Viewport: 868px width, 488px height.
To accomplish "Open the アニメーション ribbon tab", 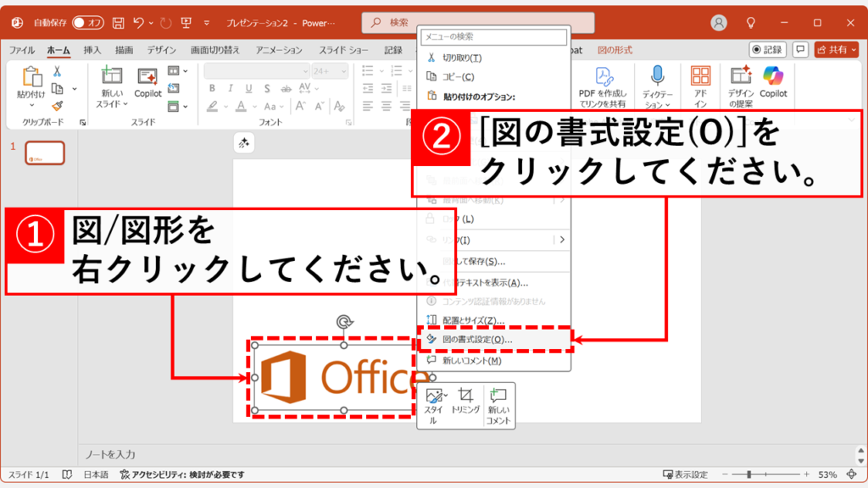I will point(278,50).
